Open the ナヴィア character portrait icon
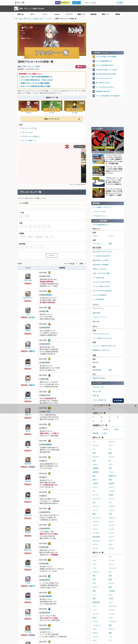 (28, 529)
